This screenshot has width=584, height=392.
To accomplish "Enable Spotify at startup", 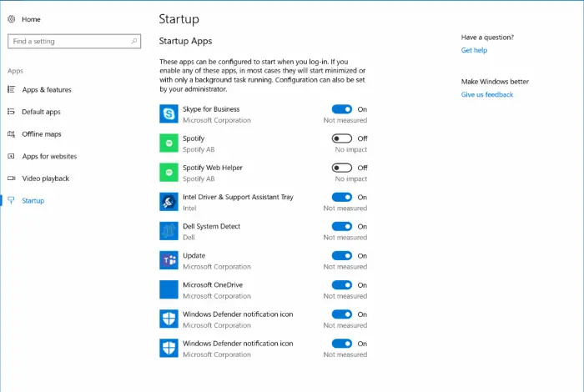I will 342,138.
